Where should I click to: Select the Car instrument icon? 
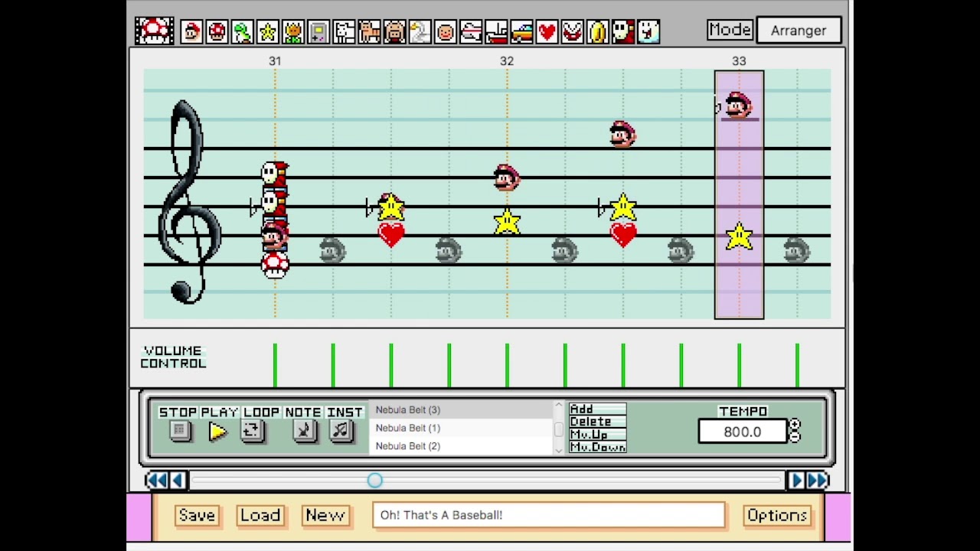click(521, 31)
